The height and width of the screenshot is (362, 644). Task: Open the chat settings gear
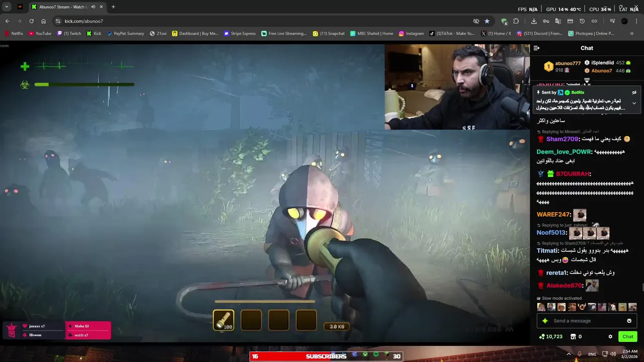pos(610,337)
